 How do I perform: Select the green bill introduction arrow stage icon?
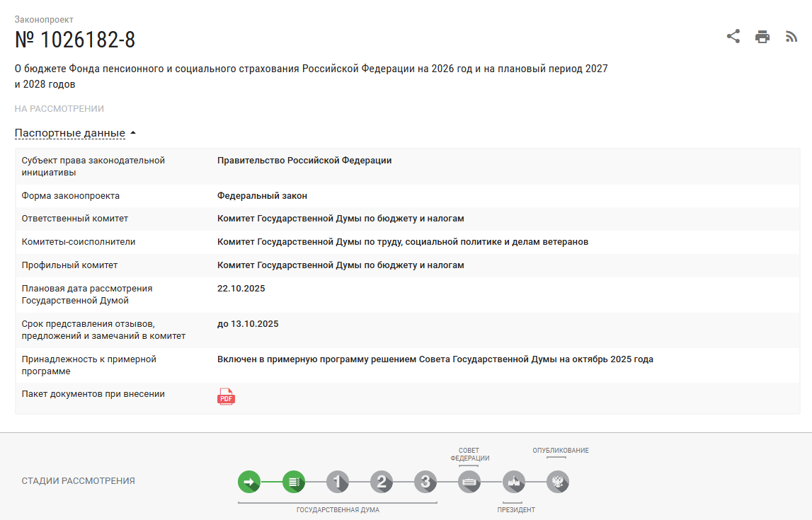[x=249, y=482]
